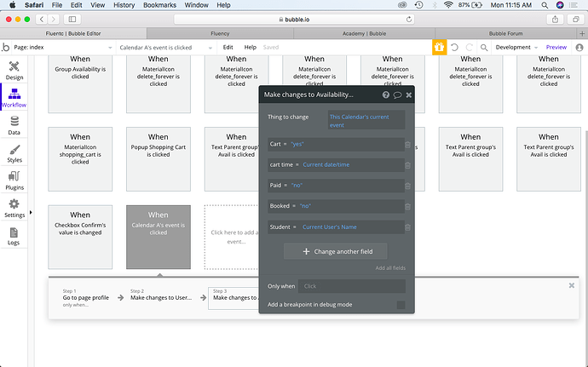
Task: Toggle Safari sidebar button
Action: pyautogui.click(x=72, y=19)
